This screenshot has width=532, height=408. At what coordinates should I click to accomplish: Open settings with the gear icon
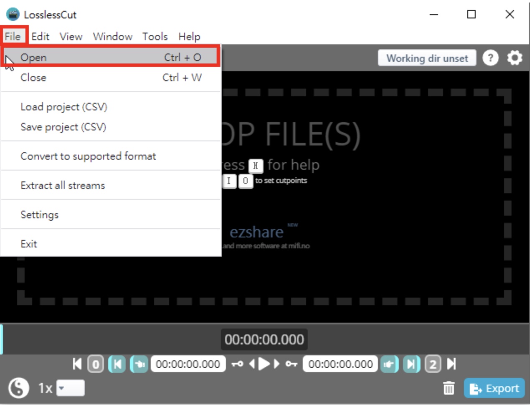514,58
